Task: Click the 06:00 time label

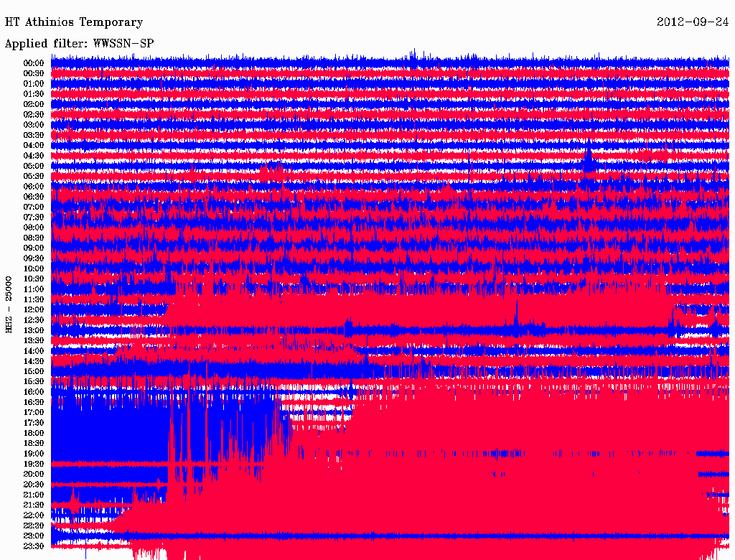Action: point(34,186)
